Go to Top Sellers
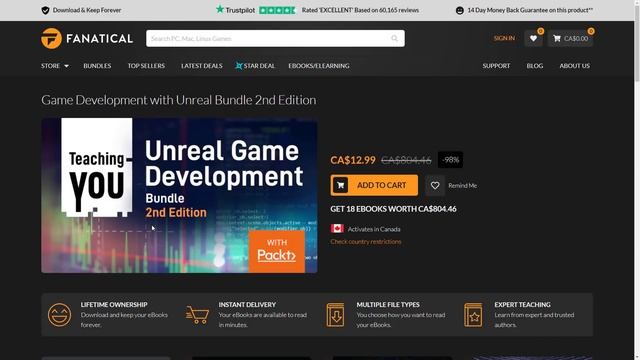Image resolution: width=640 pixels, height=360 pixels. tap(146, 66)
